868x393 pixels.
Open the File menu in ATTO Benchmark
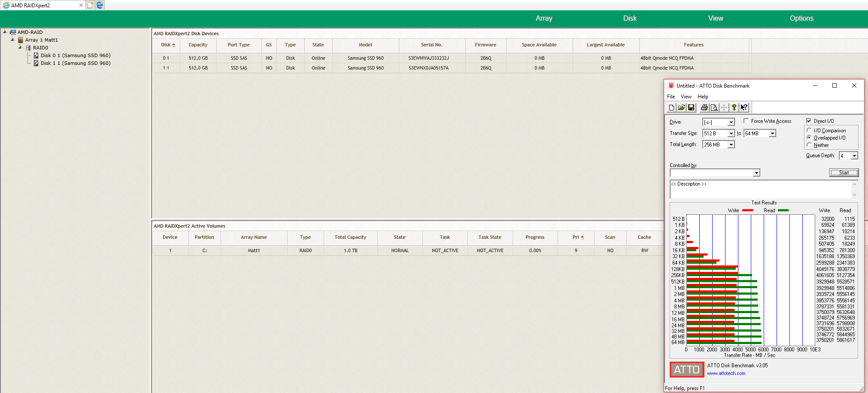pos(671,97)
